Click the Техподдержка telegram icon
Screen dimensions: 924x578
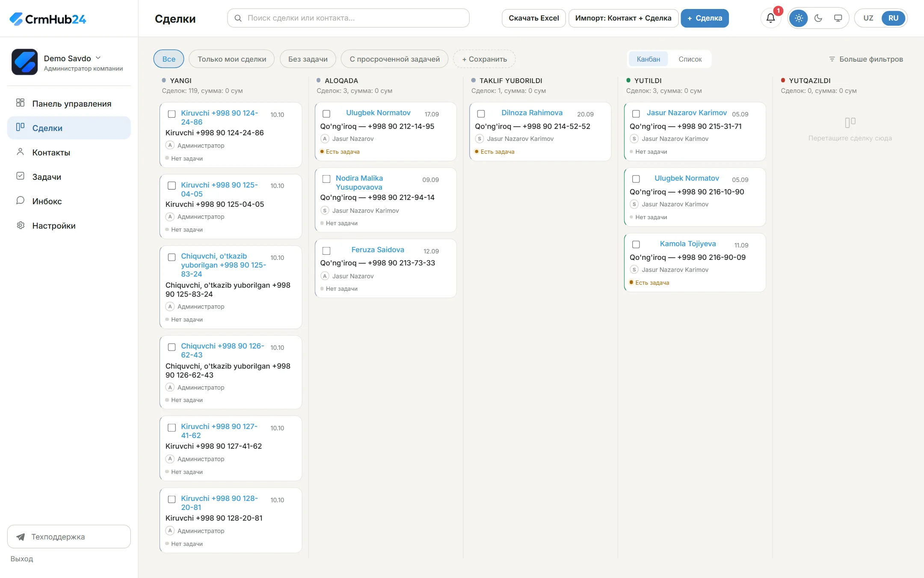pos(20,537)
